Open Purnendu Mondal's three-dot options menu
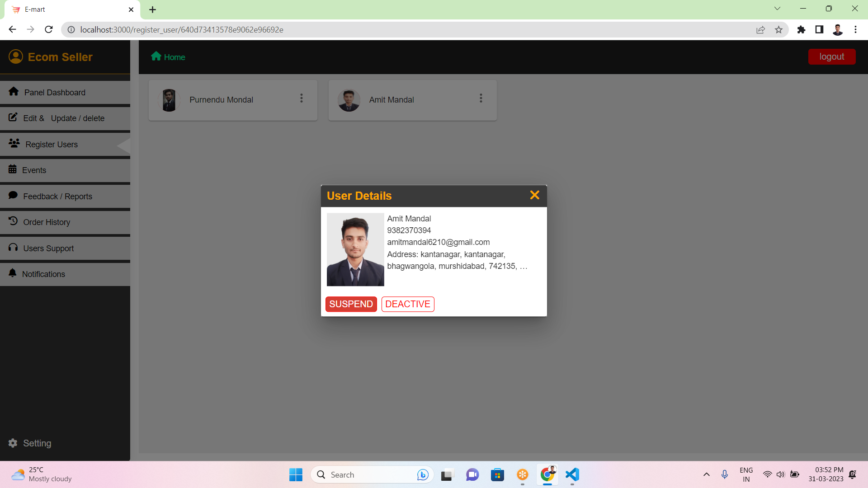The height and width of the screenshot is (488, 868). [x=302, y=99]
